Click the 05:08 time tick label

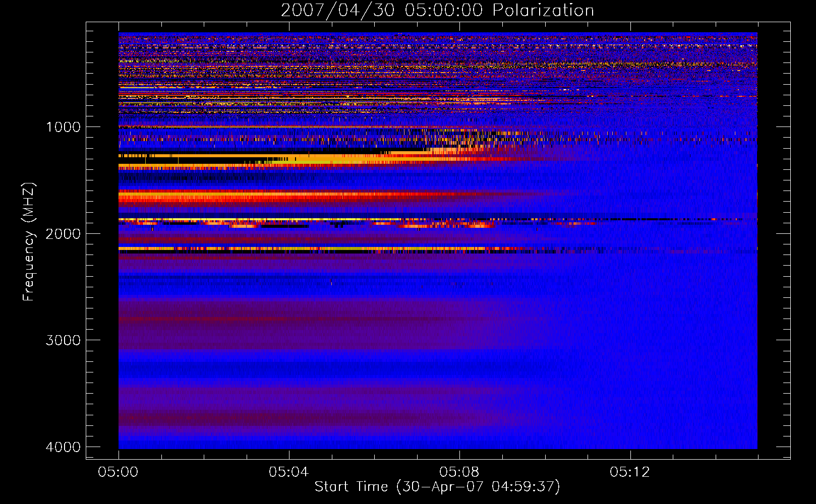click(459, 472)
